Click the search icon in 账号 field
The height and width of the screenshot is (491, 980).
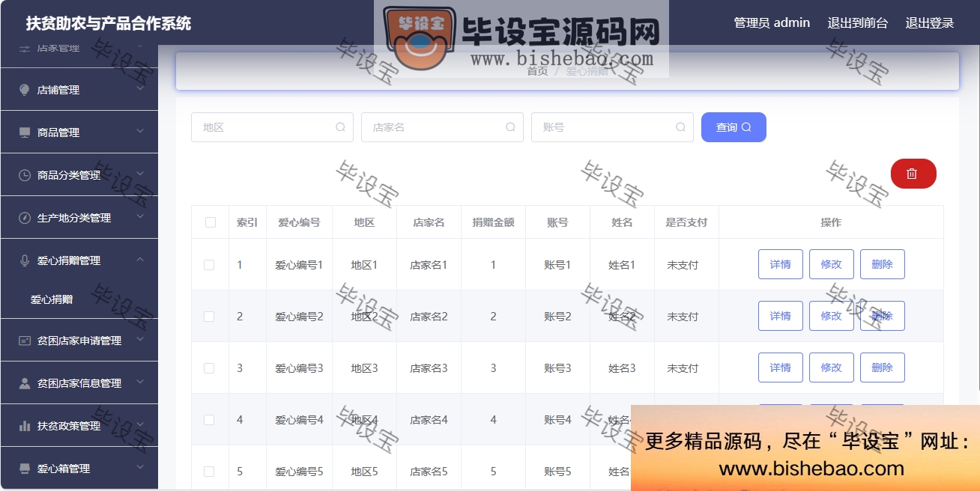click(x=680, y=127)
